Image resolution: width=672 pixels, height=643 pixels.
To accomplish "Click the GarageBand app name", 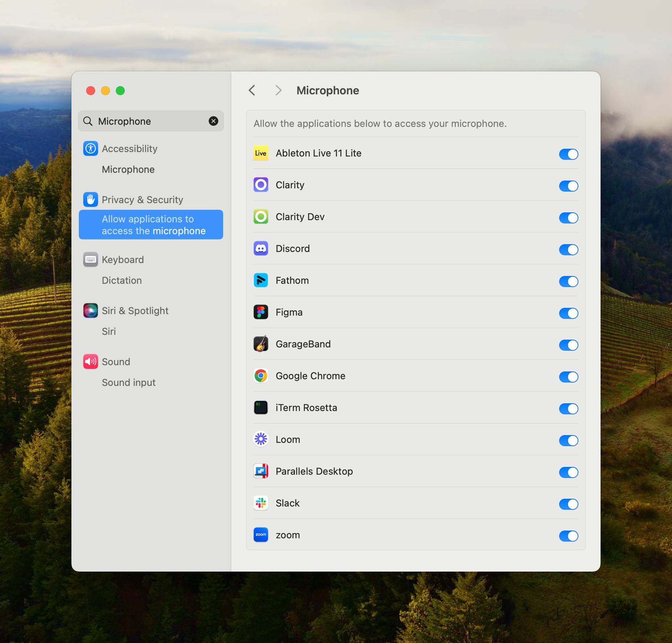I will [303, 344].
